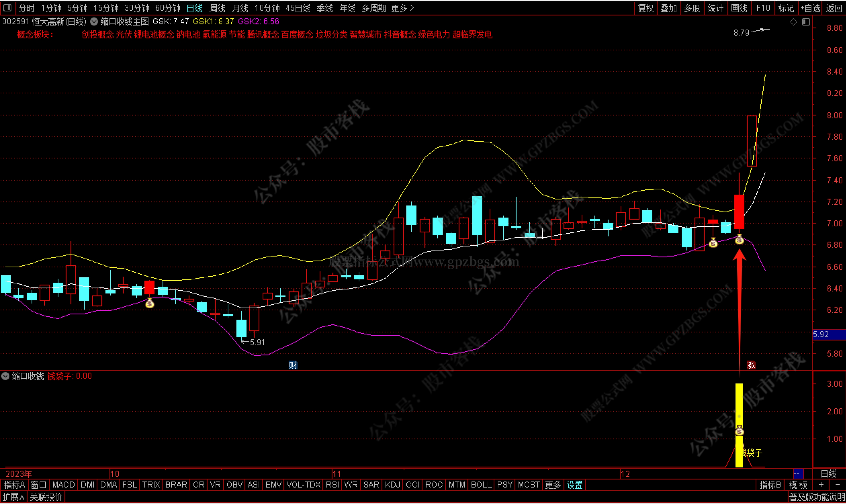Click the blue 5.92 price marker on axis

tap(829, 335)
